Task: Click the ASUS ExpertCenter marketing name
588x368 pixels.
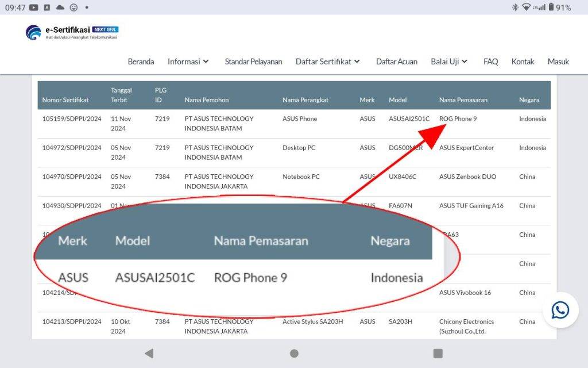Action: coord(466,148)
